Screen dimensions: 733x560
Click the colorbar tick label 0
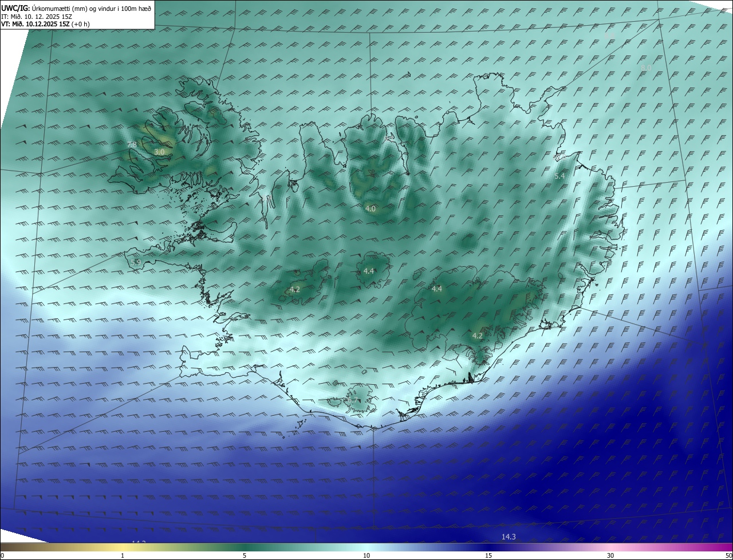click(x=2, y=555)
